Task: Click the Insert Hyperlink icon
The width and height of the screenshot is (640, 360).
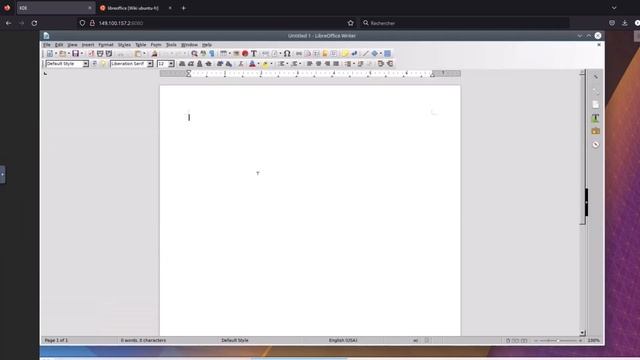Action: [299, 53]
